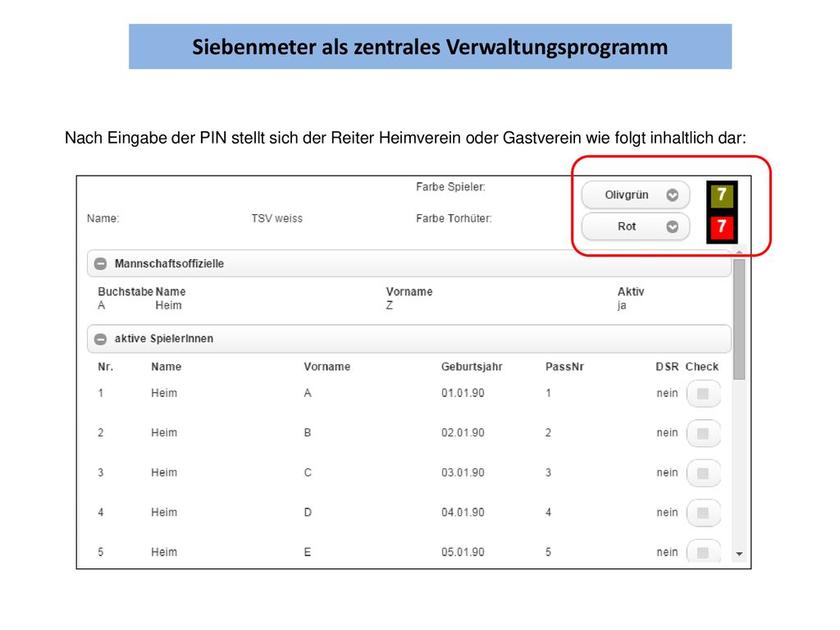Click 'nein' DSR value for player 4
Screen dimensions: 840x630
(x=667, y=513)
